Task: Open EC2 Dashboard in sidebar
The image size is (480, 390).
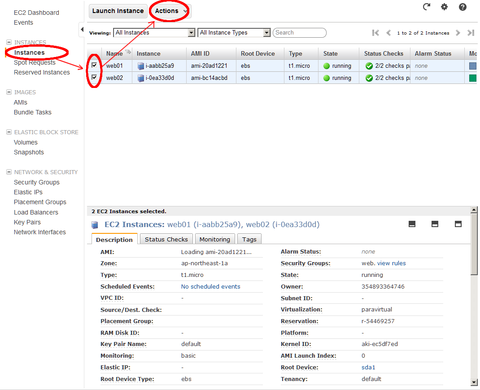Action: (36, 13)
